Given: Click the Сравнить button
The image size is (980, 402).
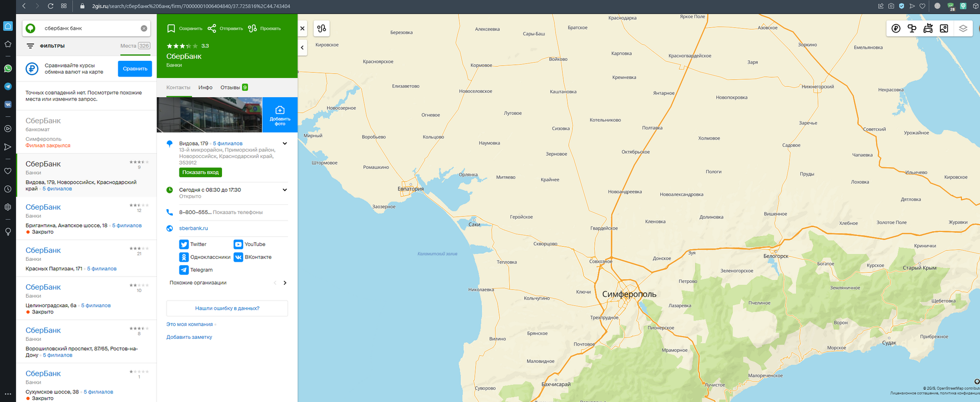Looking at the screenshot, I should (x=135, y=68).
